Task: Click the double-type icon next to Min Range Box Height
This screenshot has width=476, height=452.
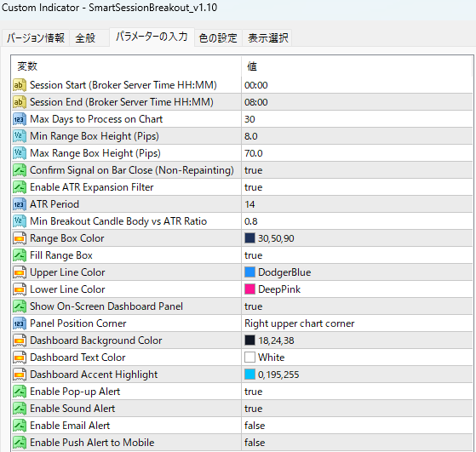Action: (19, 136)
